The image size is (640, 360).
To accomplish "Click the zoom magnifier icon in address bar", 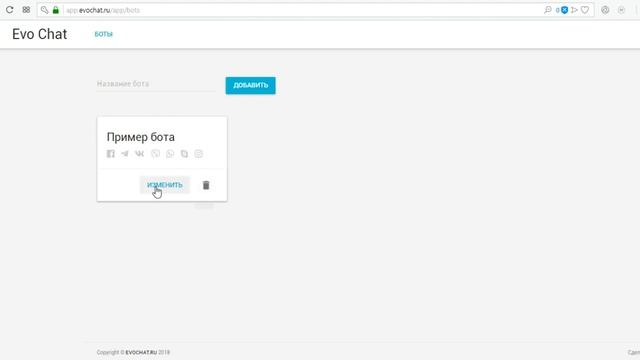I will 548,10.
